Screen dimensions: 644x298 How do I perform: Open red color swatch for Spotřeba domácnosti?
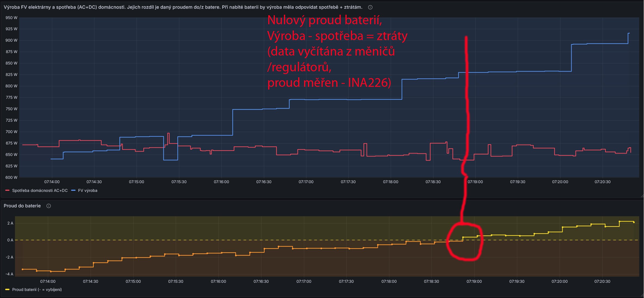(7, 191)
